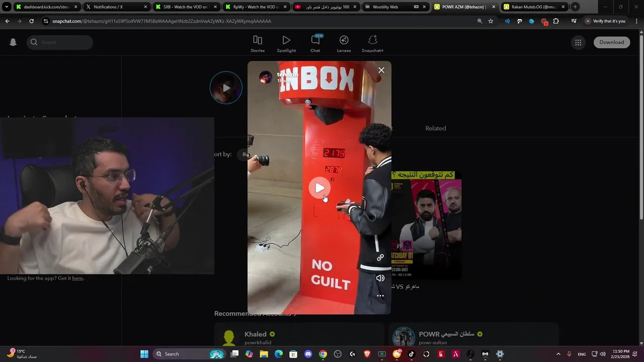
Task: Open the tab search dropdown arrow
Action: tap(7, 7)
